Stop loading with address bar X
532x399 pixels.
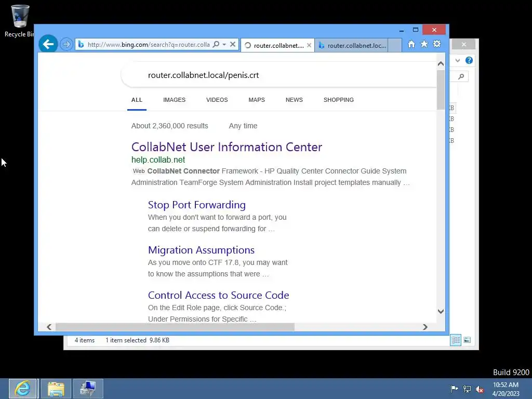click(x=233, y=45)
